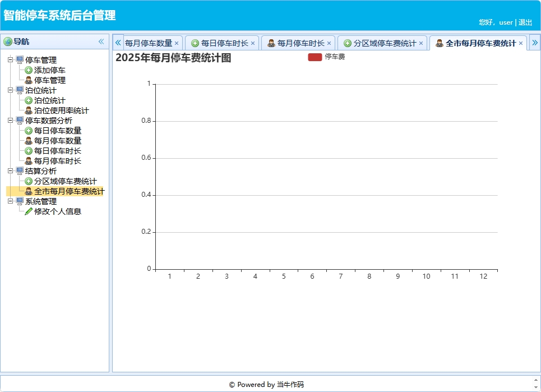Click the computer icon next to 系统管理
Image resolution: width=541 pixels, height=392 pixels.
20,201
